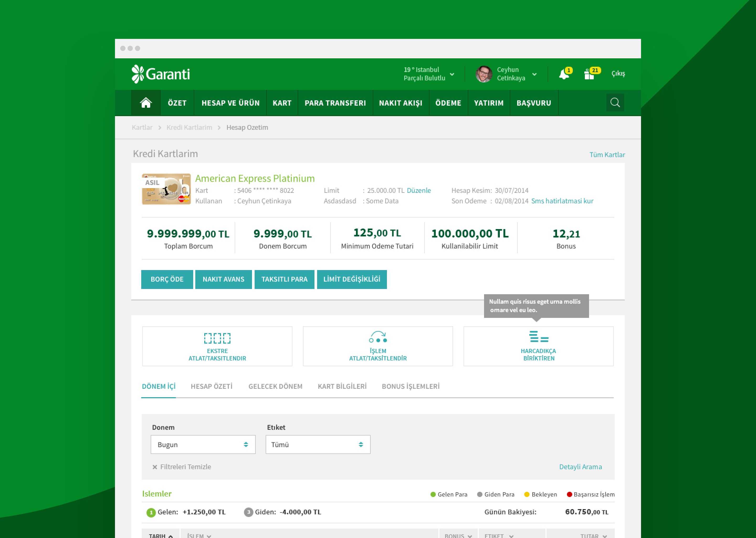Viewport: 756px width, 538px height.
Task: Open the Donem dropdown showing Bugun
Action: click(x=203, y=444)
